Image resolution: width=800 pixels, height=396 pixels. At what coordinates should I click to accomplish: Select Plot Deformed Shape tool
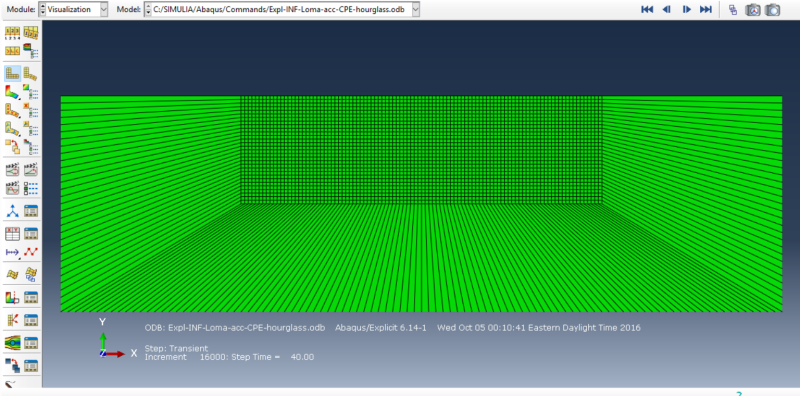pyautogui.click(x=31, y=73)
